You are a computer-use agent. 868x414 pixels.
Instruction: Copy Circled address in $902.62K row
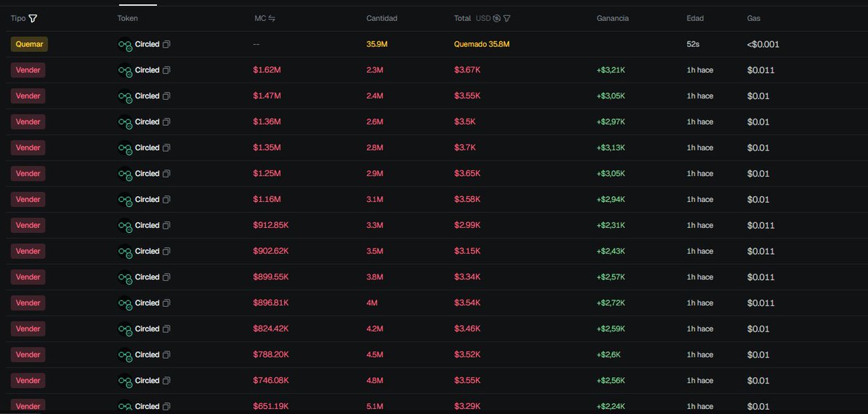click(x=166, y=251)
